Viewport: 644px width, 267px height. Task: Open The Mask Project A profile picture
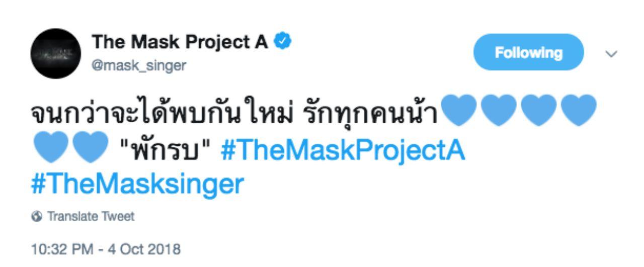pyautogui.click(x=53, y=58)
